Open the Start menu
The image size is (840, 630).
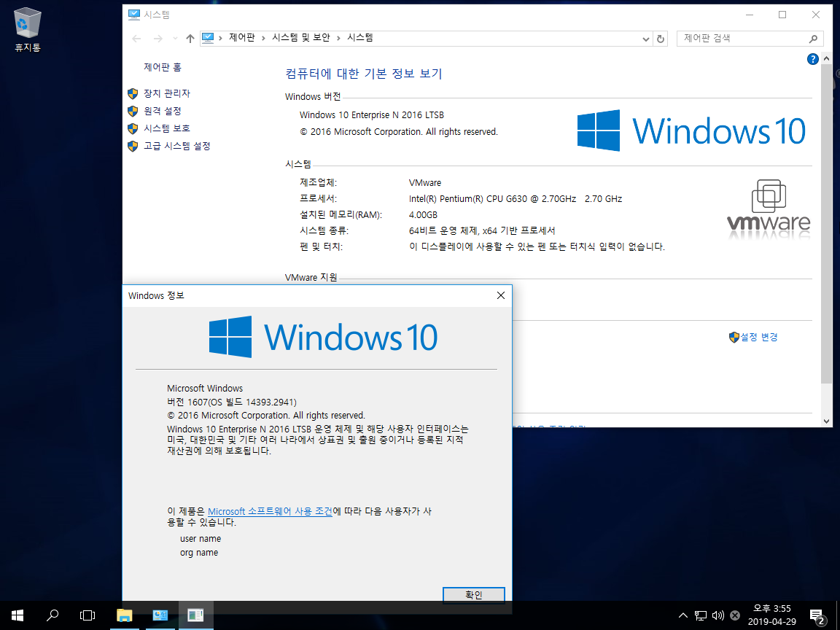tap(17, 615)
